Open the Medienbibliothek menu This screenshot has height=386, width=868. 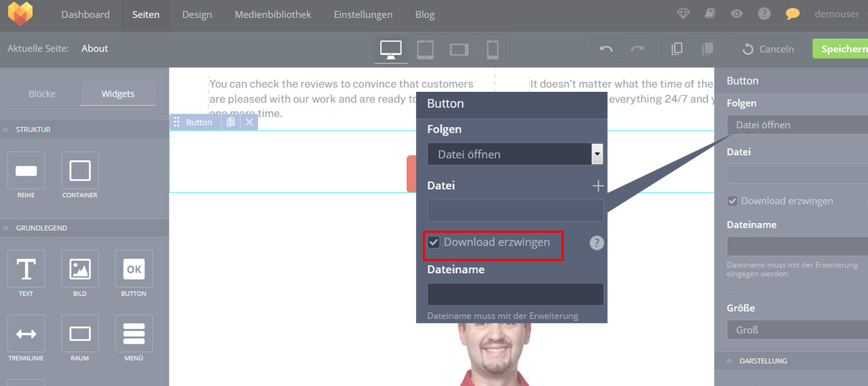click(x=273, y=14)
